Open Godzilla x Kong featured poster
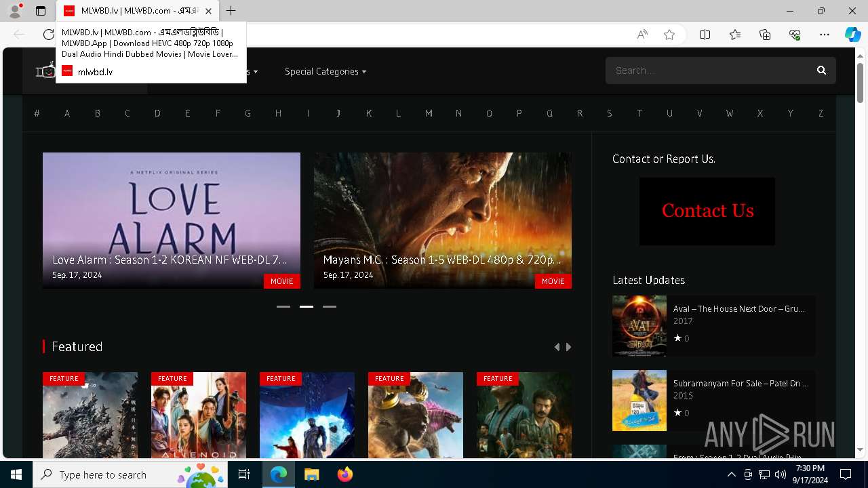This screenshot has width=868, height=488. coord(416,415)
